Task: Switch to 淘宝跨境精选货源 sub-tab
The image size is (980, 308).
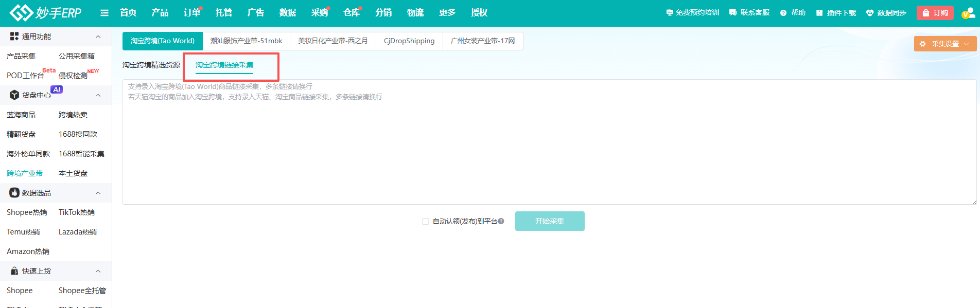Action: (151, 65)
